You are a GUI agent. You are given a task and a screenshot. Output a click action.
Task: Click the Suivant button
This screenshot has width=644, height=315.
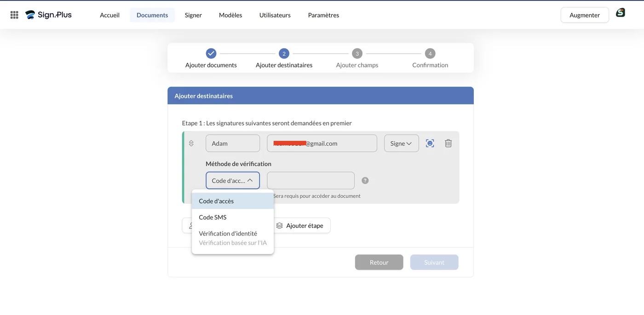click(x=434, y=262)
